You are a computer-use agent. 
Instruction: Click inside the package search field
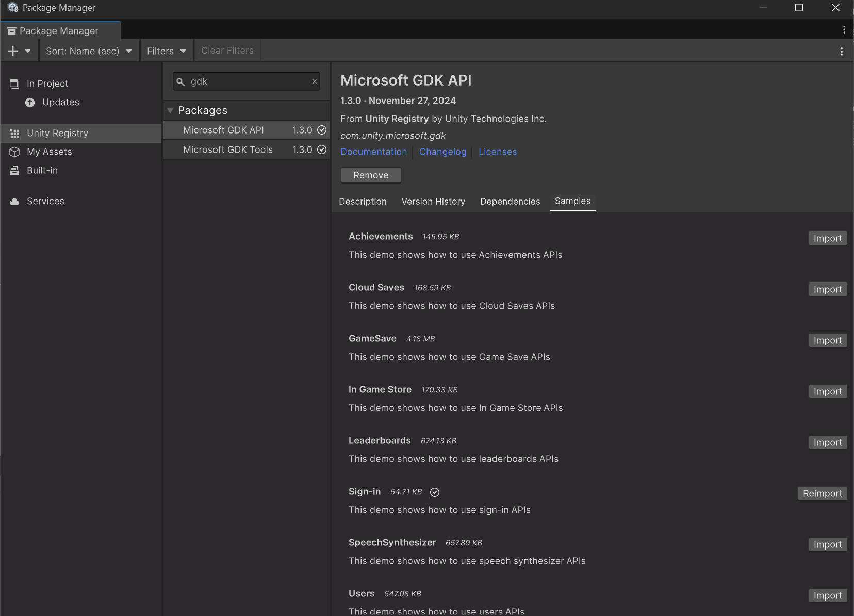[x=247, y=81]
